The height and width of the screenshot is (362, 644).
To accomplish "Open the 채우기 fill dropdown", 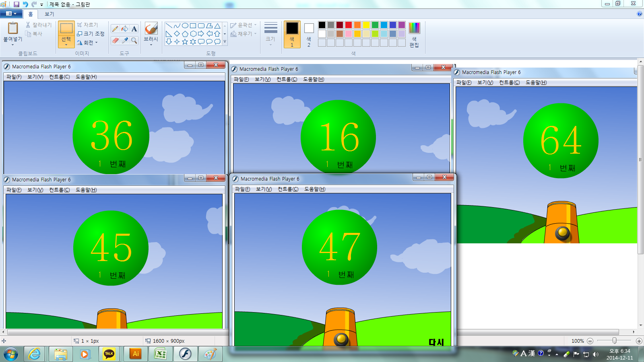I will (x=243, y=34).
